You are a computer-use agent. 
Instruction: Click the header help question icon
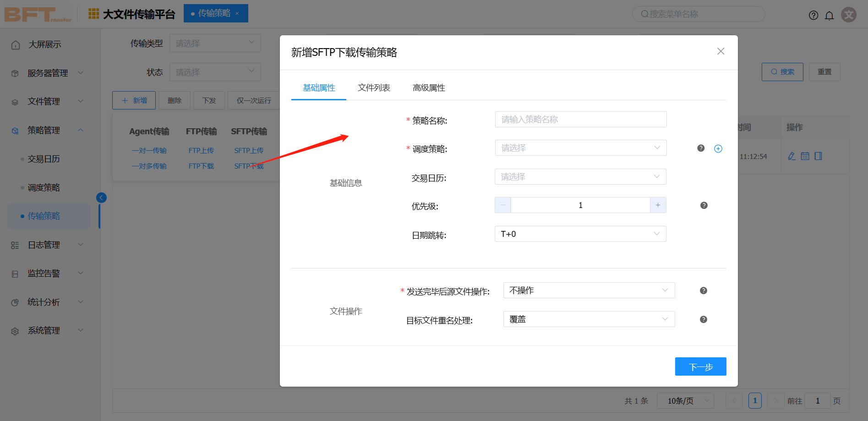tap(813, 16)
